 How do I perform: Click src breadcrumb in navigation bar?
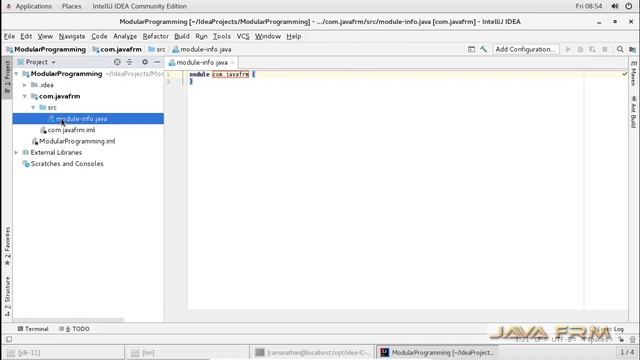[x=157, y=49]
